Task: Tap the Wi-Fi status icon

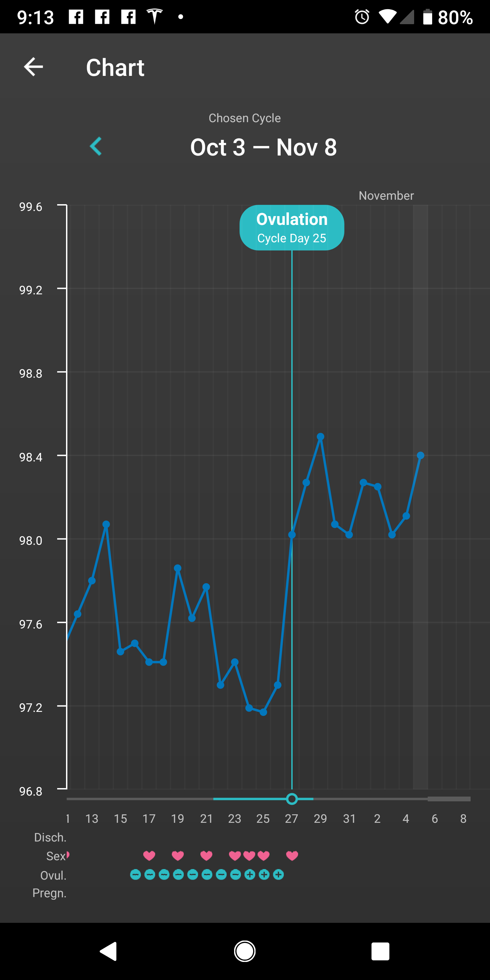Action: click(387, 17)
